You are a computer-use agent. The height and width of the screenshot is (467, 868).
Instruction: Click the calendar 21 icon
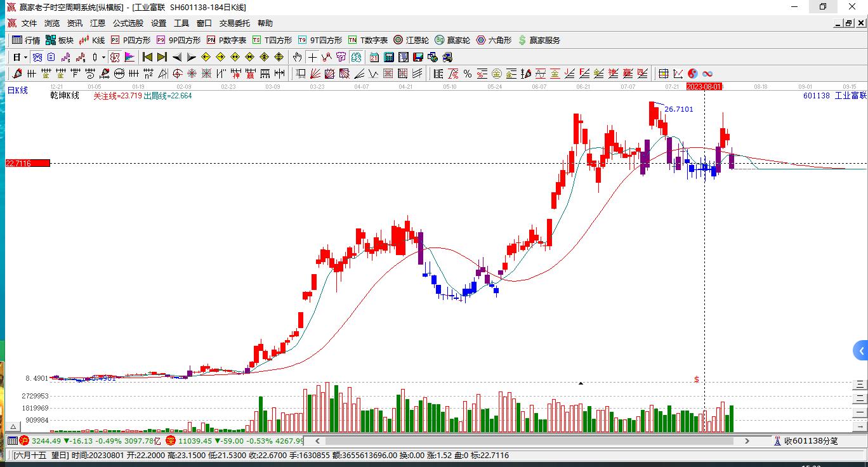(x=374, y=57)
